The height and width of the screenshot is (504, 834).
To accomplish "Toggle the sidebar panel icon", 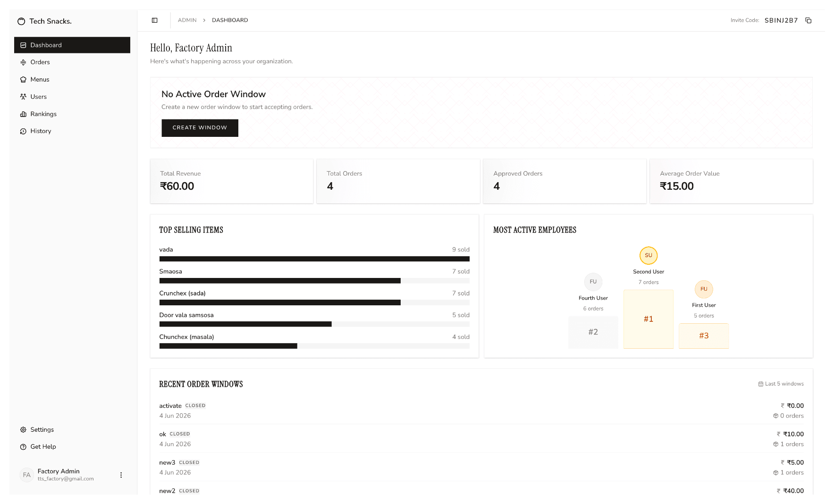I will pos(154,20).
